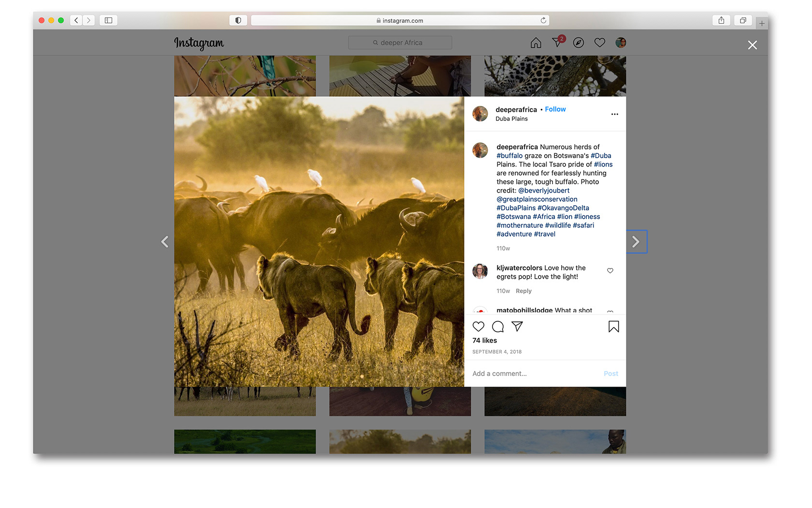
Task: Click Safari share button
Action: tap(721, 20)
